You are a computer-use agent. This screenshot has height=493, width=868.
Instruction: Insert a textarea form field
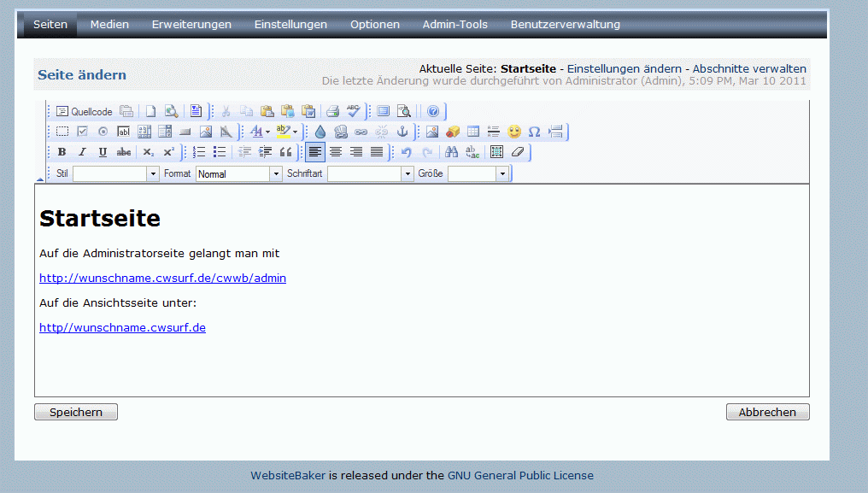pyautogui.click(x=144, y=132)
